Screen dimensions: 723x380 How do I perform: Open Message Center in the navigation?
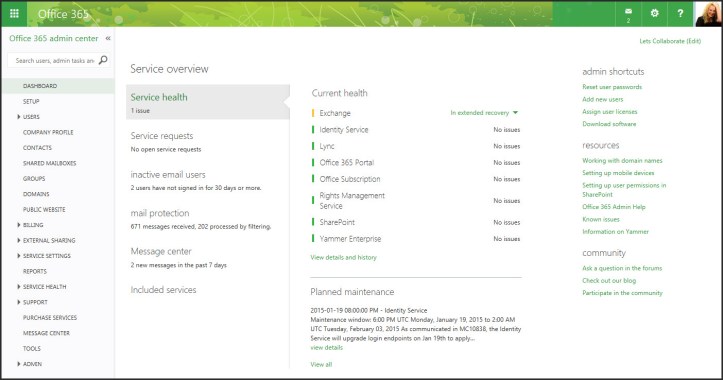46,333
